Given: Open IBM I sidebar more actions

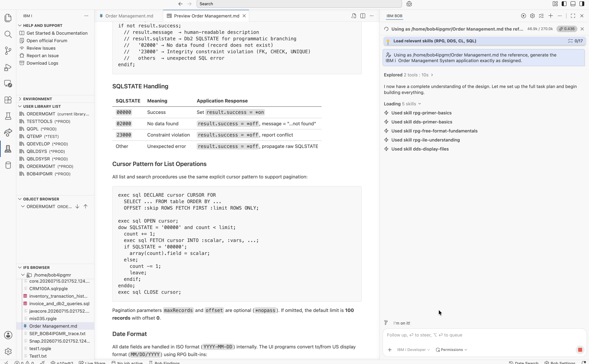Looking at the screenshot, I should (x=86, y=16).
